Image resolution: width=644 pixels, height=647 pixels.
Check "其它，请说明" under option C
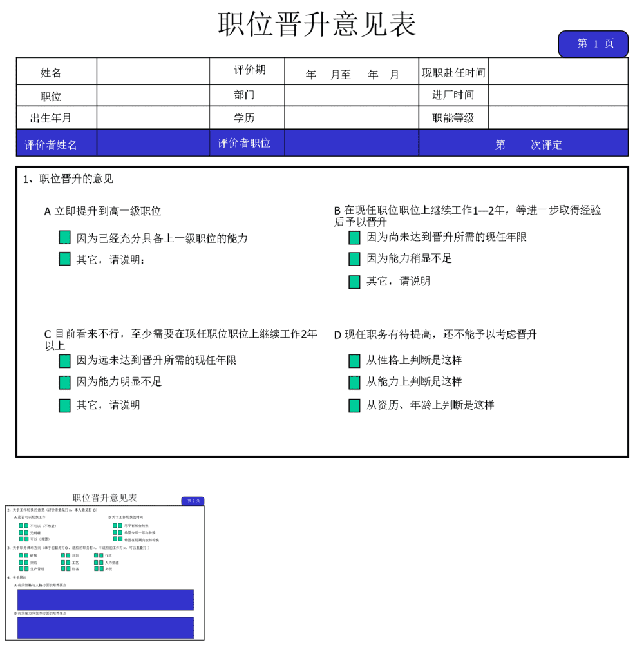click(64, 405)
